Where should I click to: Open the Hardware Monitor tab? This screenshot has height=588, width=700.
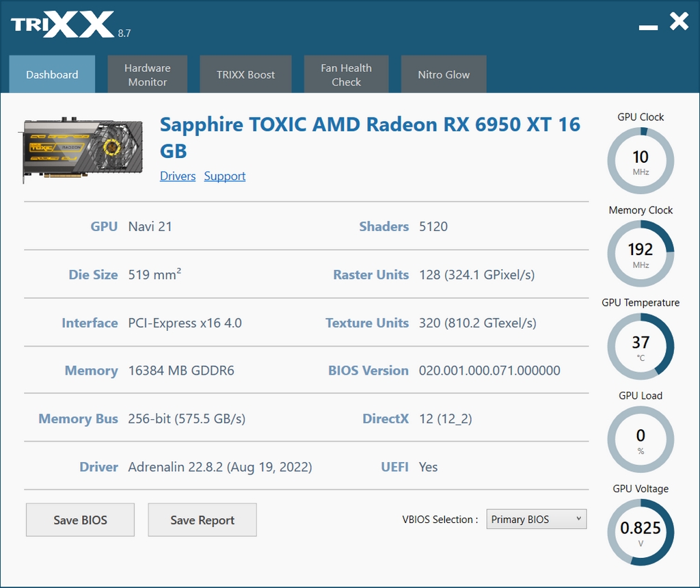148,74
